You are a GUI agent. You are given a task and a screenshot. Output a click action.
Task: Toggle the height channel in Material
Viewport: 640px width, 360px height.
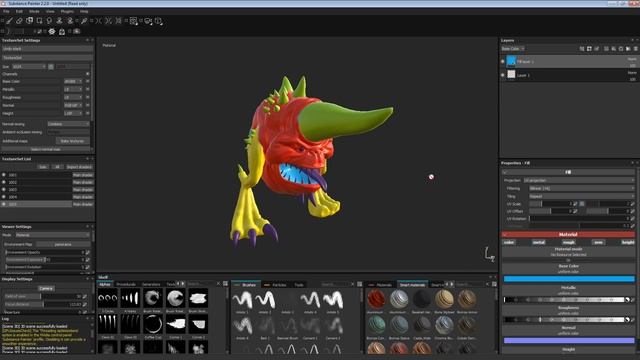(628, 242)
